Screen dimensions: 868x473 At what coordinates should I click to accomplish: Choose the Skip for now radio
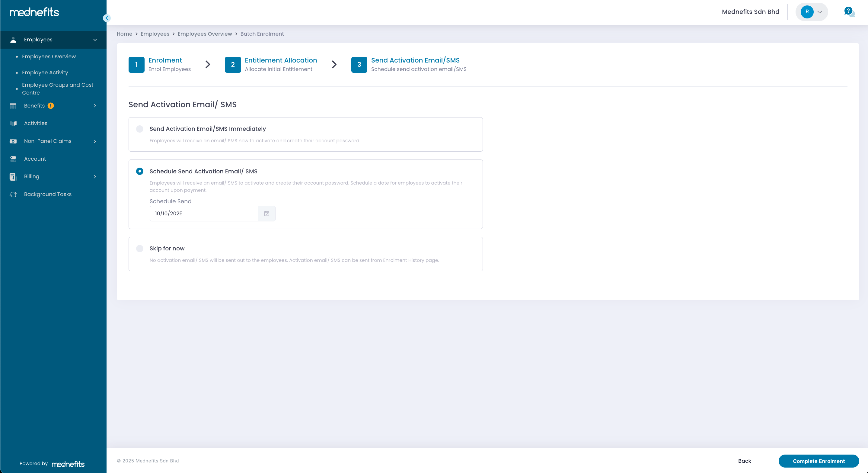(139, 249)
